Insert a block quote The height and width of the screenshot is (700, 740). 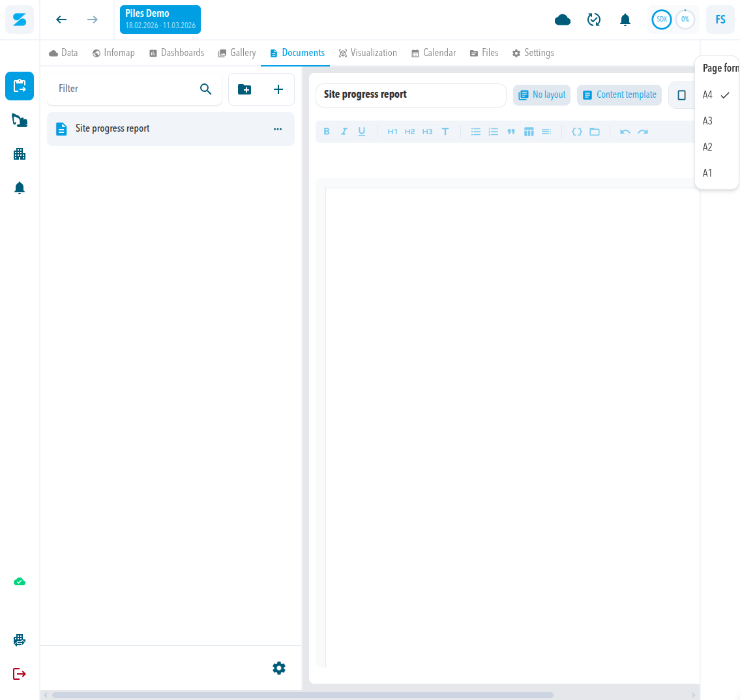pyautogui.click(x=511, y=132)
